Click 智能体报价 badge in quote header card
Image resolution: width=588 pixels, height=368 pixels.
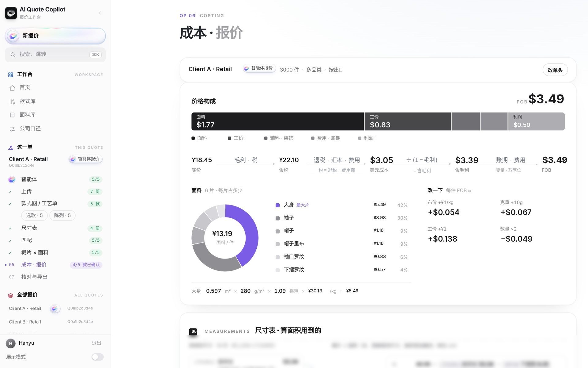point(259,68)
